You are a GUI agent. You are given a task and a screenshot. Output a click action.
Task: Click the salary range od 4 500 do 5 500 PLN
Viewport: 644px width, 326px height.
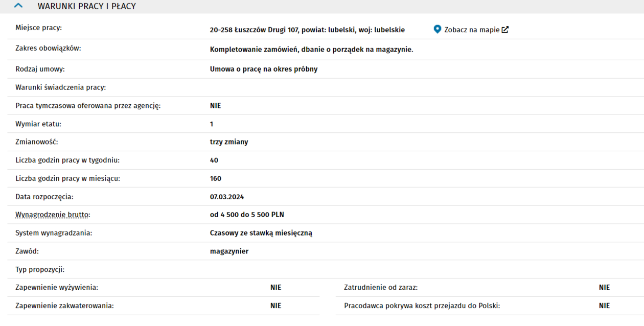[246, 215]
